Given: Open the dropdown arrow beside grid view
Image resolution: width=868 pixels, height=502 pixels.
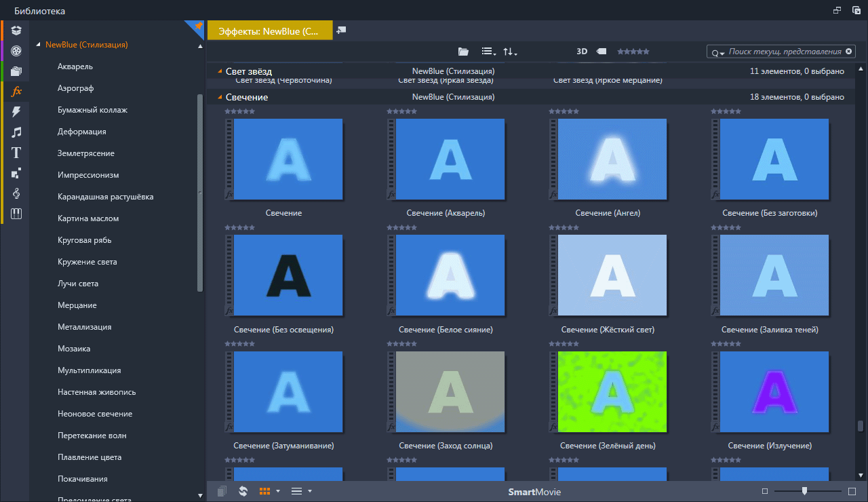Looking at the screenshot, I should (x=278, y=491).
